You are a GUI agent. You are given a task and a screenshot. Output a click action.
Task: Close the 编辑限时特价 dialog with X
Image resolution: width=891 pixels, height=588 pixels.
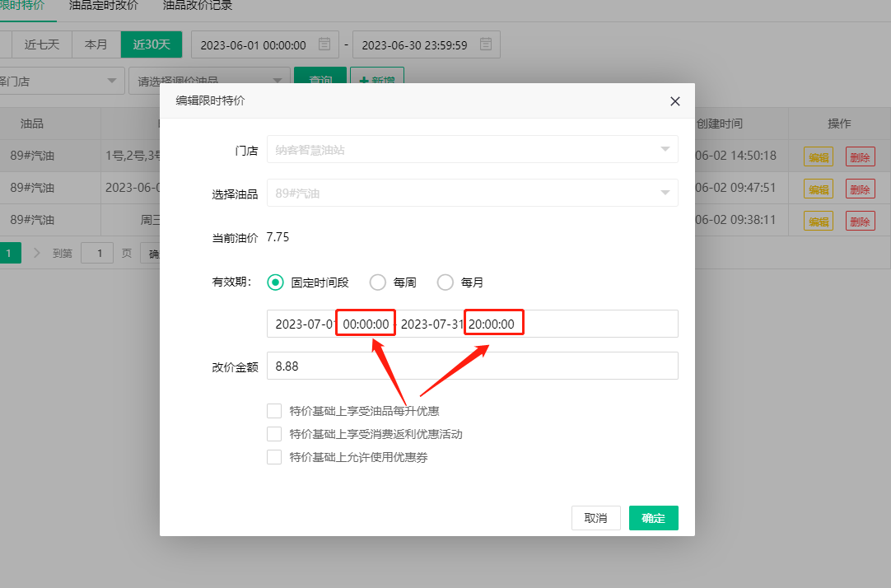coord(675,101)
